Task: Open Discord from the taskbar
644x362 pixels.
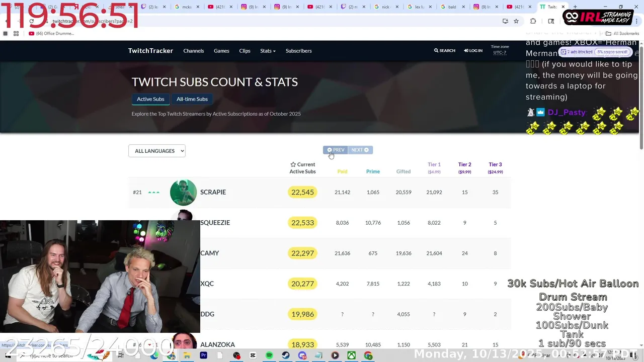Action: click(302, 355)
